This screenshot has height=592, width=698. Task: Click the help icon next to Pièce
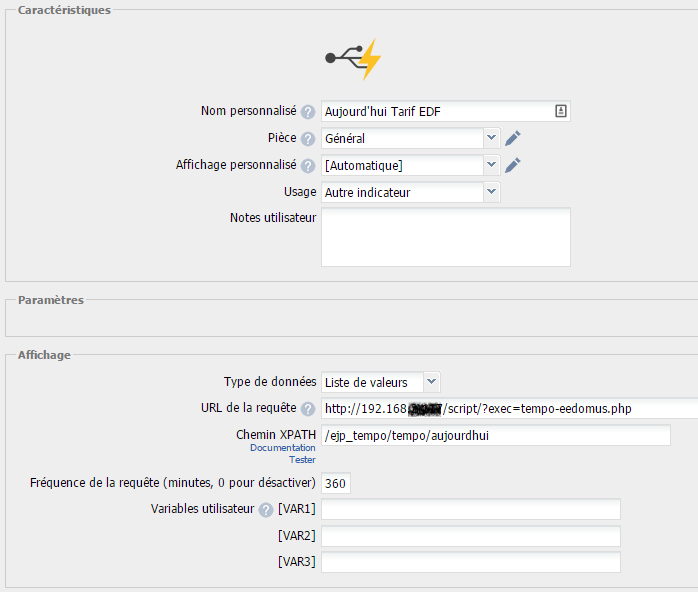click(x=308, y=139)
